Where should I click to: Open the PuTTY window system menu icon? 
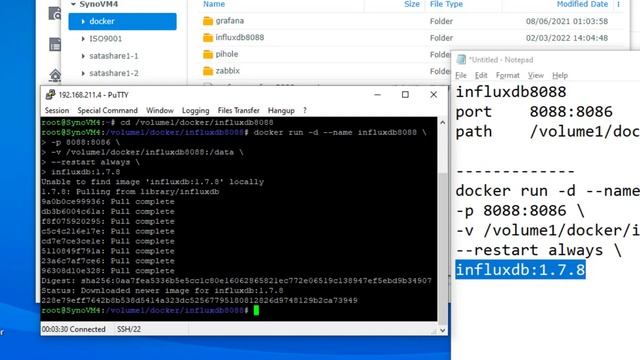point(50,95)
